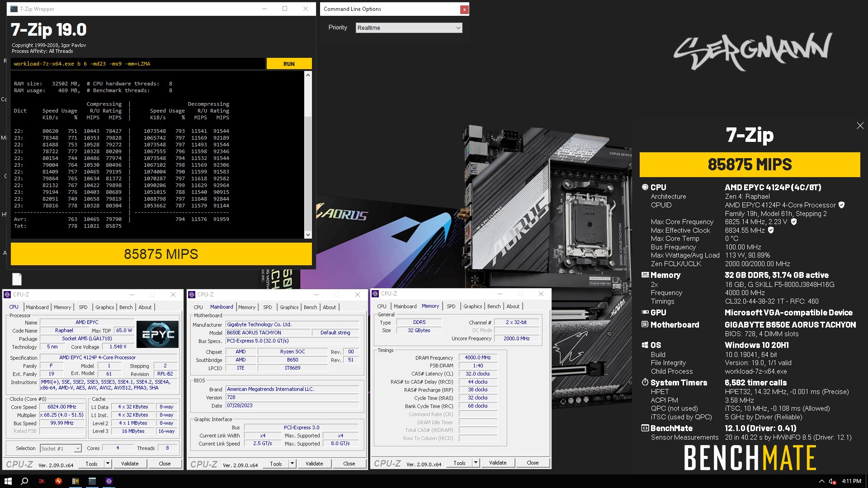Click the 7-Zip console vertical scrollbar thumb
Viewport: 868px width, 488px height.
308,174
